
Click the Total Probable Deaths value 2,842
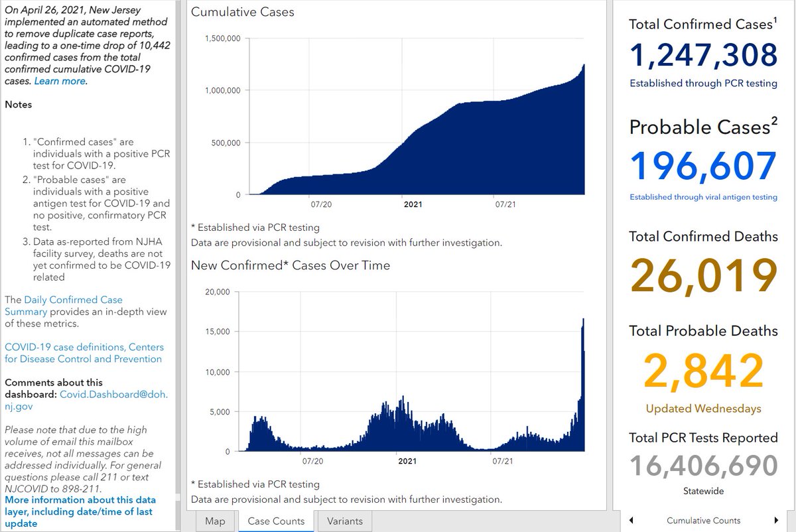(x=703, y=371)
